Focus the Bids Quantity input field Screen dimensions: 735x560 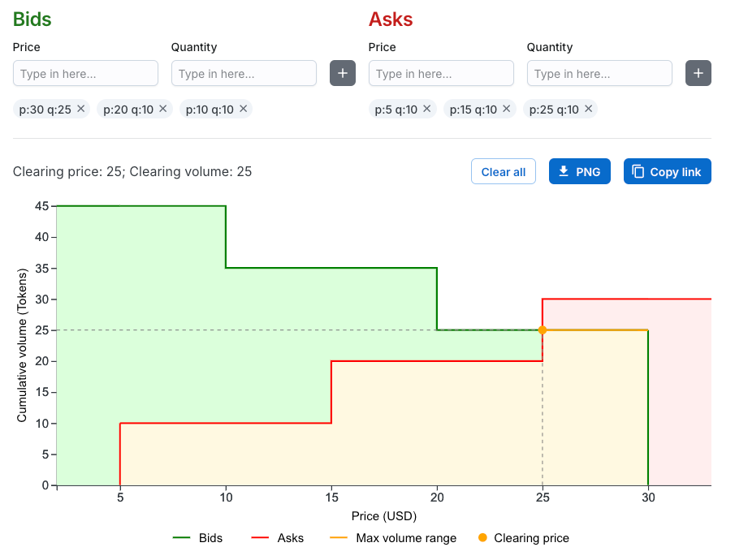pos(244,73)
